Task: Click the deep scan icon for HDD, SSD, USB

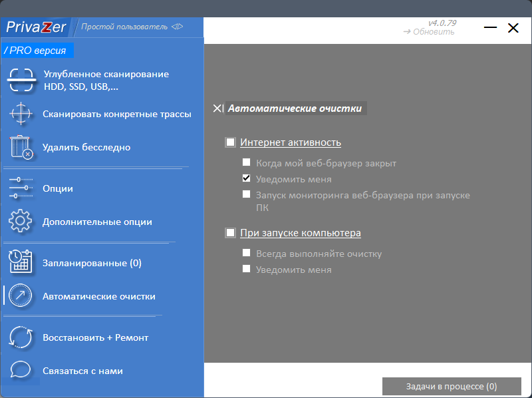Action: pyautogui.click(x=21, y=80)
